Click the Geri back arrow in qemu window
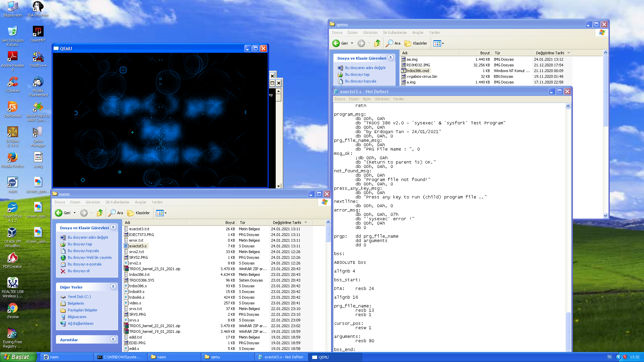This screenshot has width=644, height=362. (x=336, y=43)
